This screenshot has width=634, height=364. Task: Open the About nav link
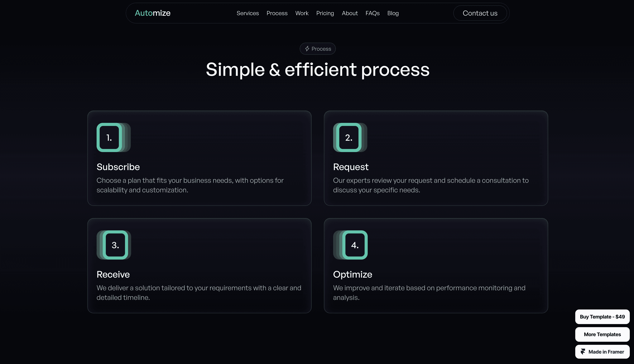click(x=349, y=13)
